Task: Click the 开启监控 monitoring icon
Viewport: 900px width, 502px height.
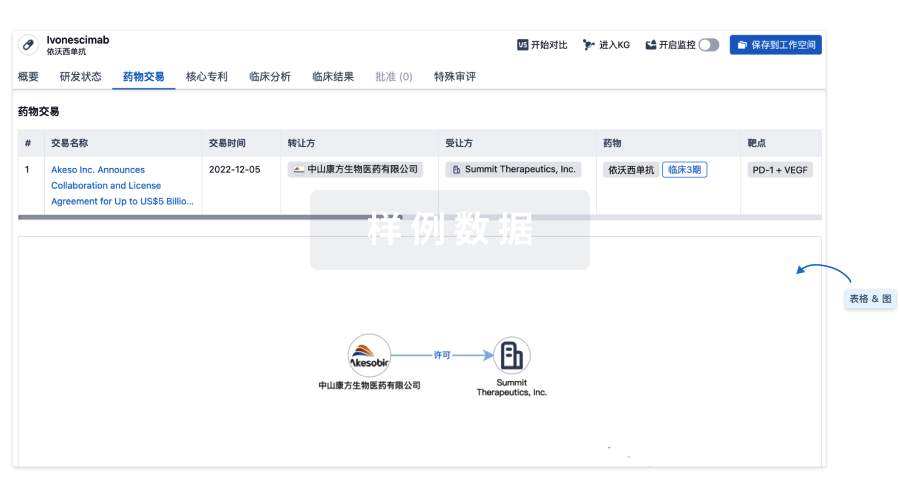Action: [650, 45]
